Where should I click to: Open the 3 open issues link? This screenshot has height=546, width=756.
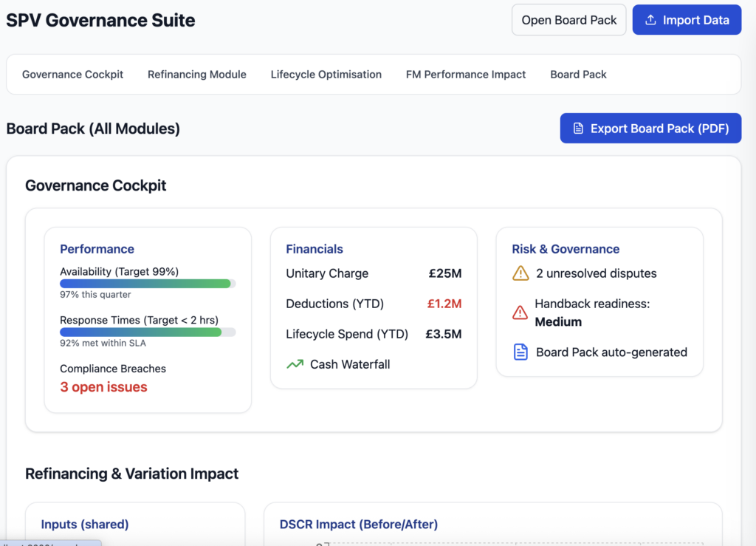103,387
